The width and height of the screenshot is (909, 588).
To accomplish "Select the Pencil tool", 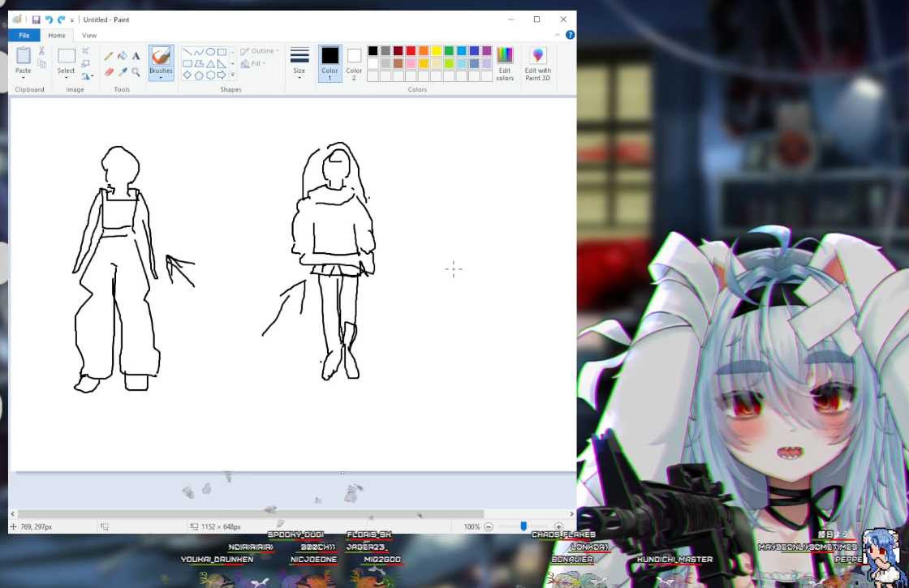I will point(109,56).
